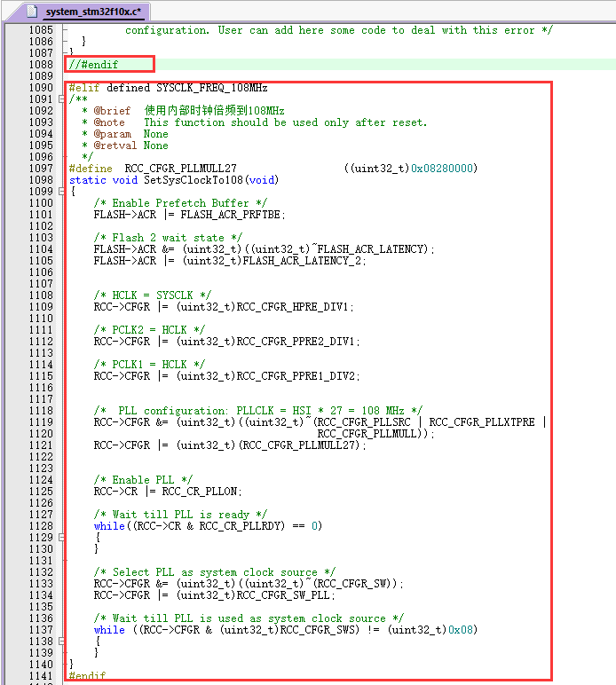Image resolution: width=616 pixels, height=685 pixels.
Task: Click the commented //#endif on line 1088
Action: pyautogui.click(x=93, y=65)
